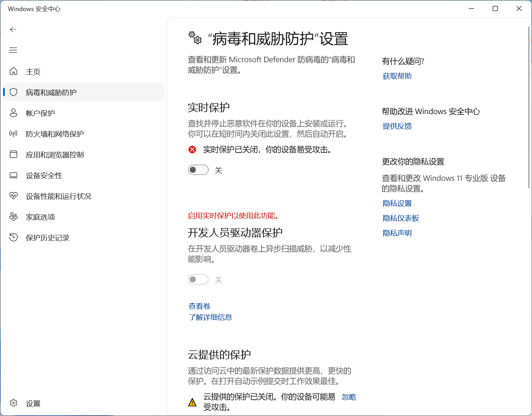Click the family icon for 家庭选项
This screenshot has width=532, height=416.
tap(13, 216)
